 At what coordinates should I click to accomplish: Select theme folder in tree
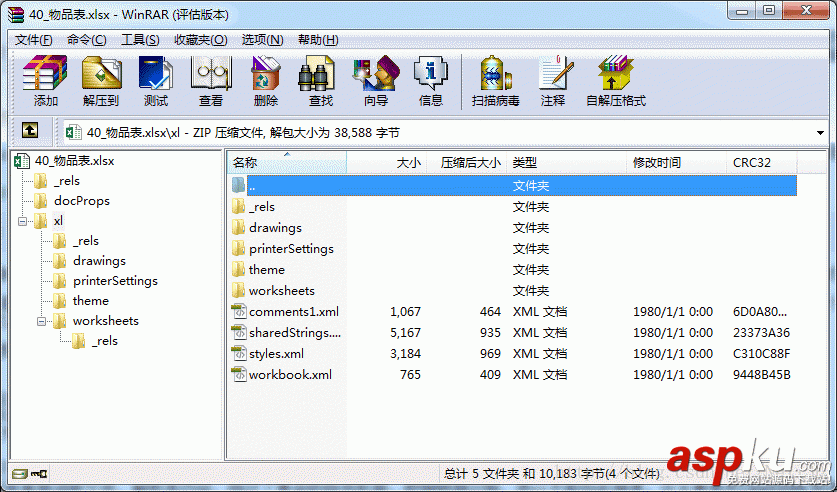pyautogui.click(x=91, y=301)
